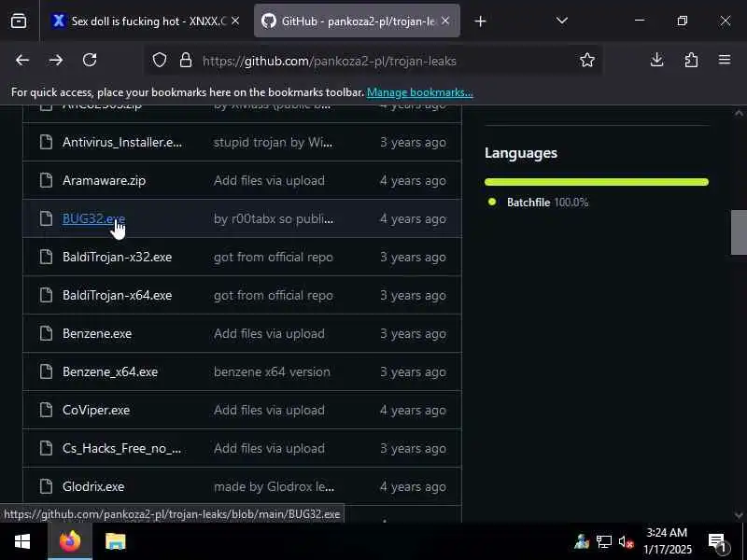Click file icon beside Benzene.exe
Screen dimensions: 747x560
46,333
